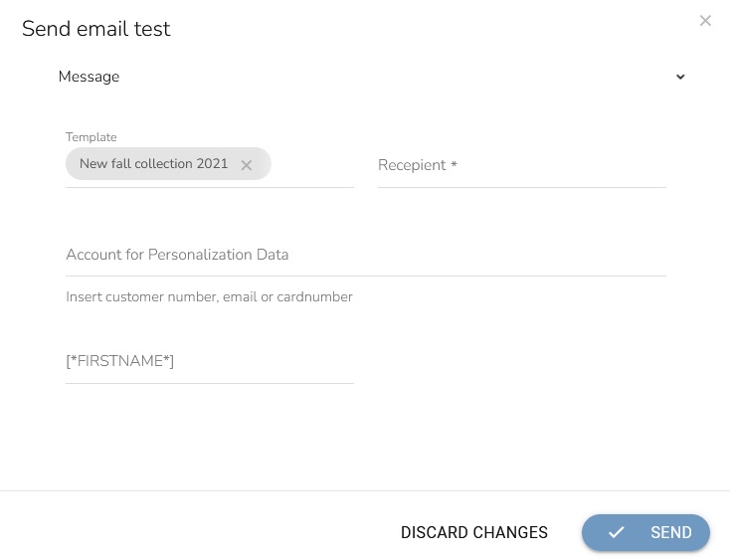Screen dimensions: 730x560
Task: Close the Send email test dialog
Action: [705, 21]
